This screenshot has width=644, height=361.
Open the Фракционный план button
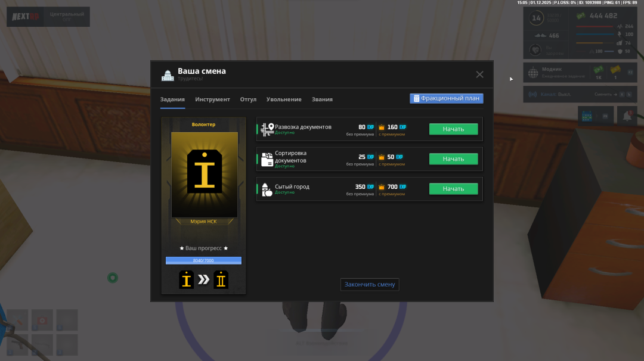[x=446, y=98]
